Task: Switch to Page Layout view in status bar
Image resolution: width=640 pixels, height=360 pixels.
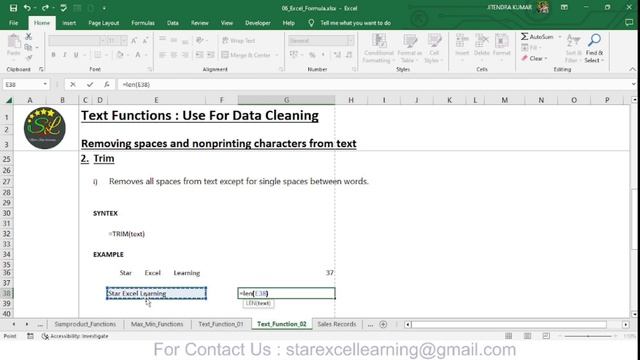Action: (527, 336)
